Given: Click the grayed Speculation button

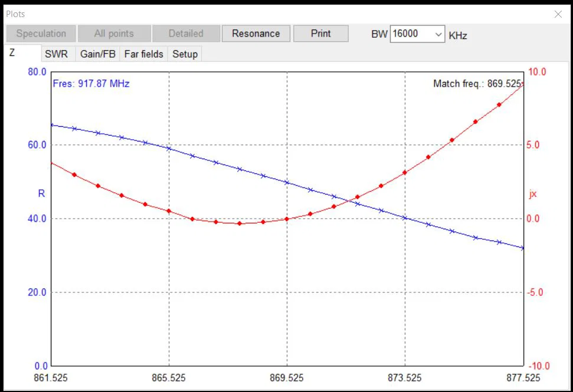Looking at the screenshot, I should pyautogui.click(x=41, y=34).
